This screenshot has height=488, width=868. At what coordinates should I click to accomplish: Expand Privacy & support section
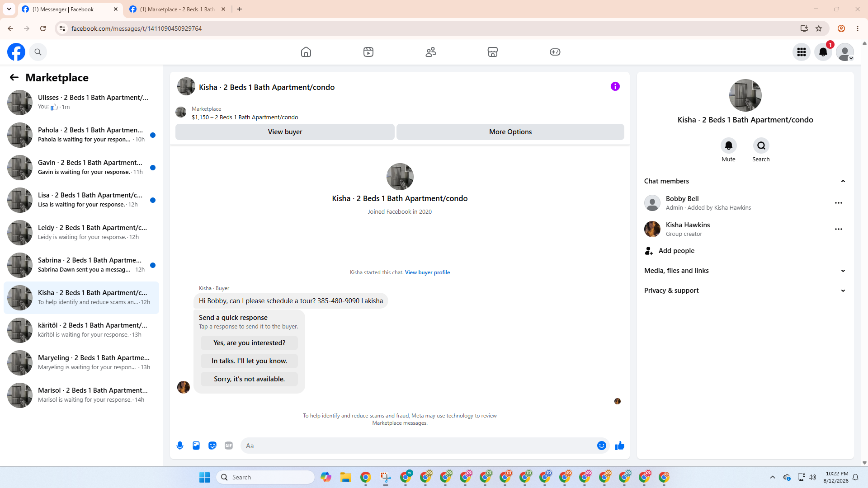[745, 291]
